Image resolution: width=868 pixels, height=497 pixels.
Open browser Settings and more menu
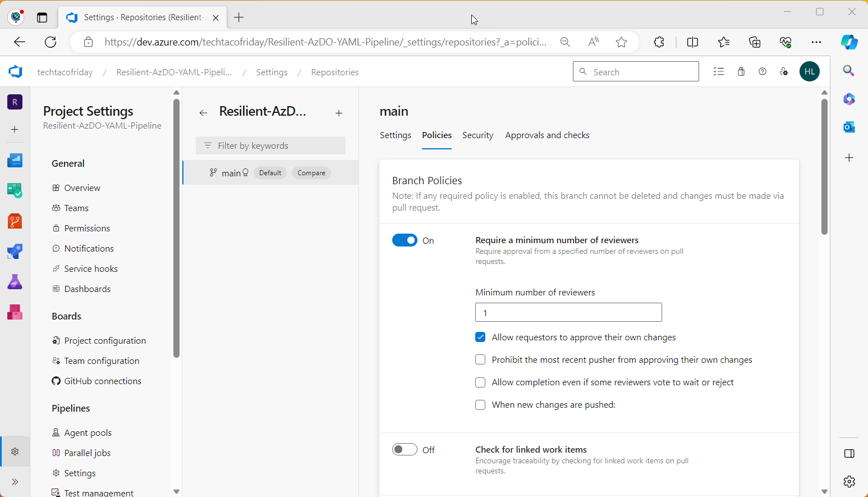pos(816,42)
